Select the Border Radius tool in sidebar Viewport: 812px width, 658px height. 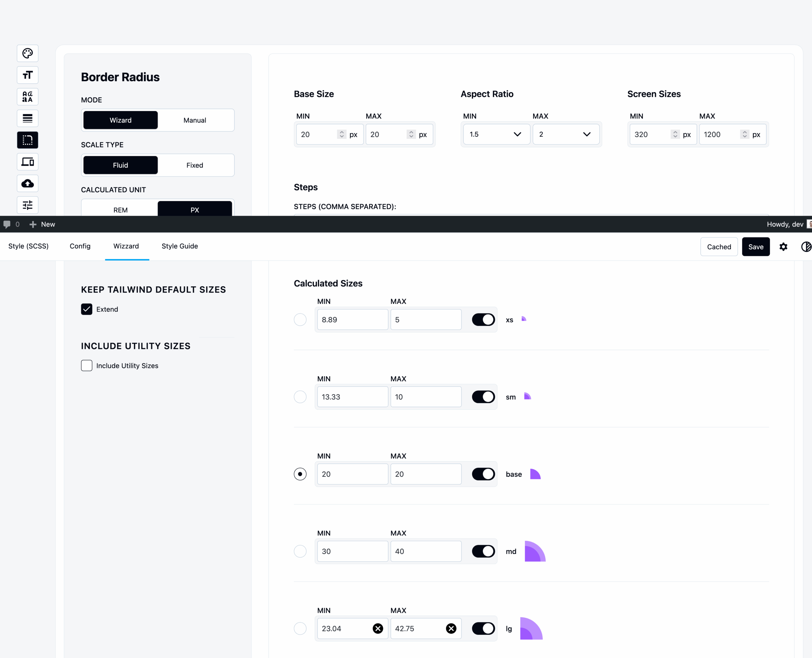[27, 140]
